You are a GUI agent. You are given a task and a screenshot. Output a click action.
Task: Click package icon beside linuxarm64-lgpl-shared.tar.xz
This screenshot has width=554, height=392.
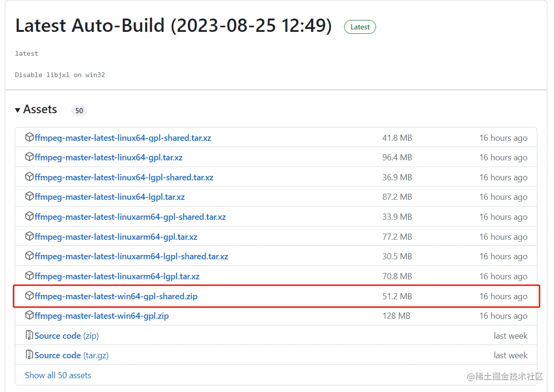coord(30,256)
